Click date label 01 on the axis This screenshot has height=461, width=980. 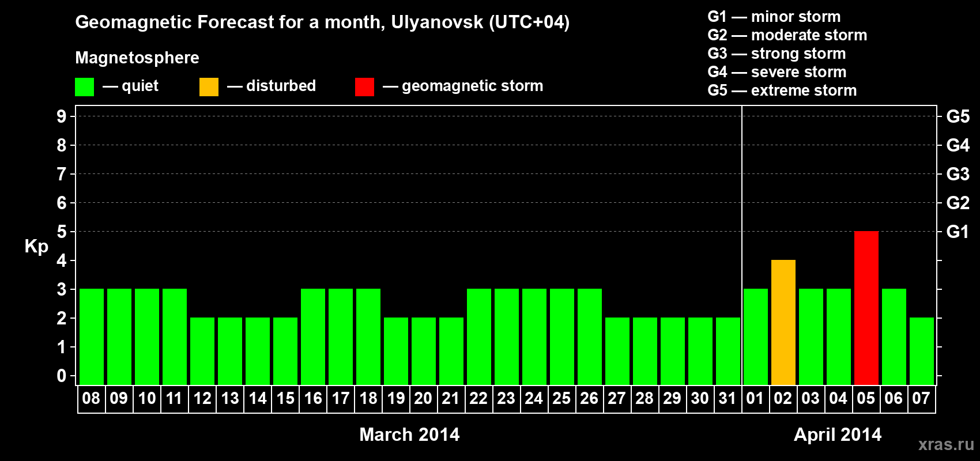click(x=755, y=398)
